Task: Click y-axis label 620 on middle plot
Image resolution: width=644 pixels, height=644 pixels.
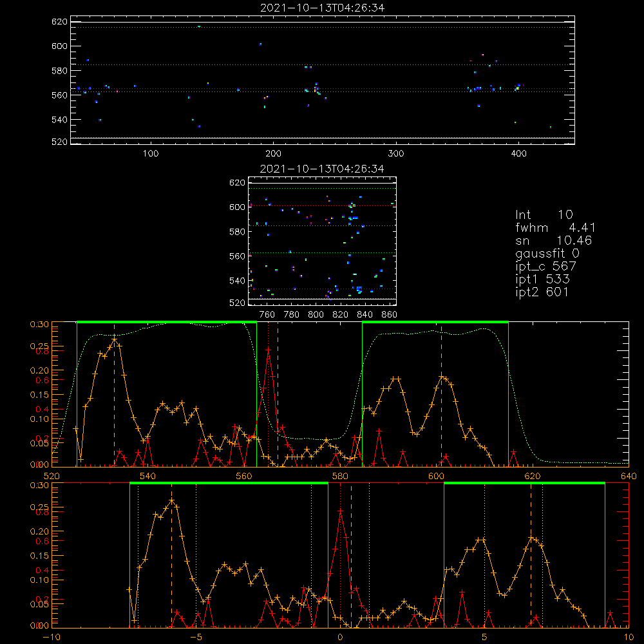Action: pyautogui.click(x=238, y=183)
